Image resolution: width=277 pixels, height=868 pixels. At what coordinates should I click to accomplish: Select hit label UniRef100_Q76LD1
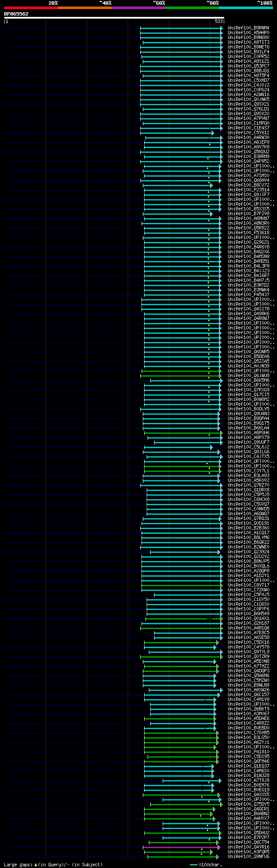pos(248,109)
